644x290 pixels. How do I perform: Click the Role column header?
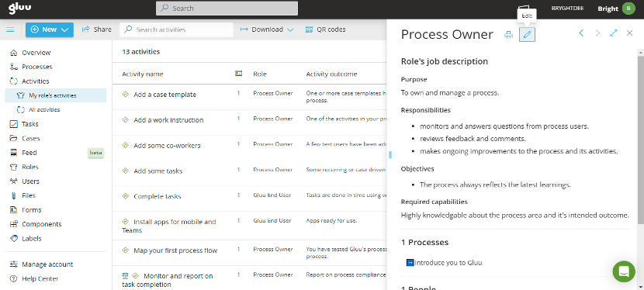260,74
